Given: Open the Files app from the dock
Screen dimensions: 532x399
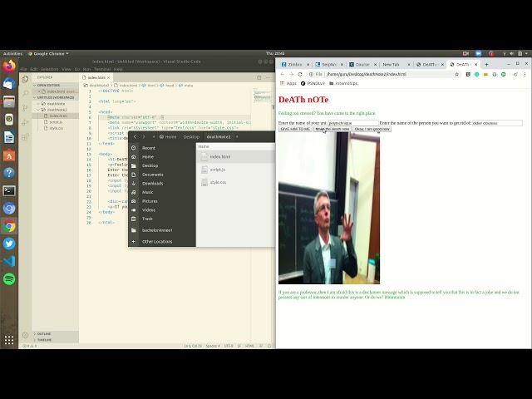Looking at the screenshot, I should pyautogui.click(x=9, y=101).
